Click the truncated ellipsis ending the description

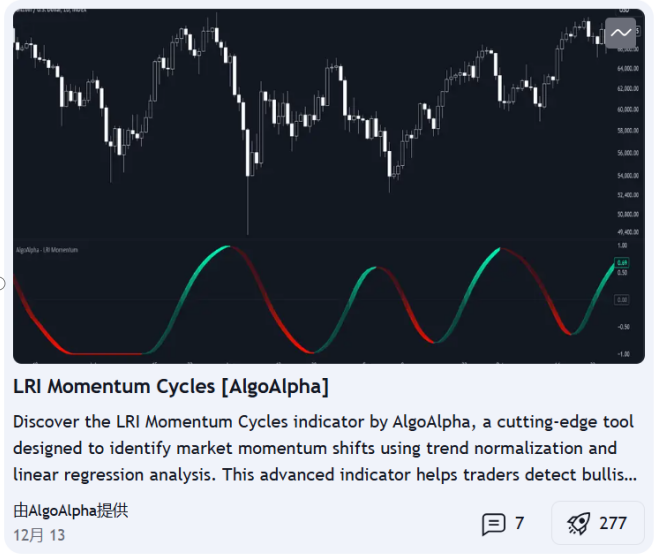click(x=630, y=475)
